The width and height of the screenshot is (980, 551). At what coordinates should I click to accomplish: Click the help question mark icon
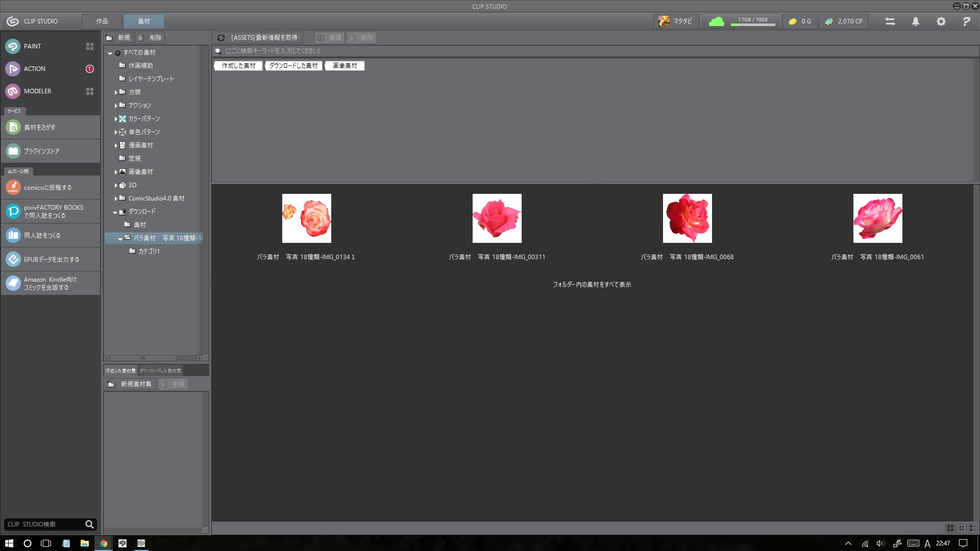966,21
